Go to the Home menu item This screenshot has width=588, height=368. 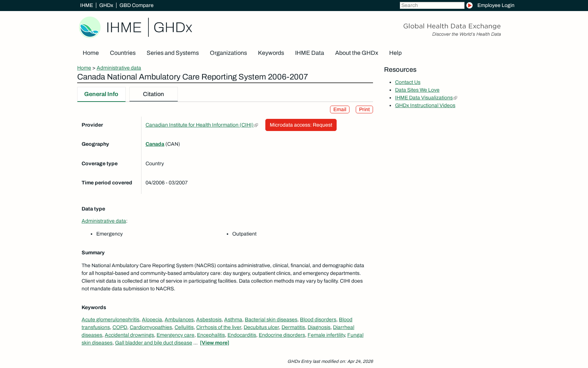[91, 53]
